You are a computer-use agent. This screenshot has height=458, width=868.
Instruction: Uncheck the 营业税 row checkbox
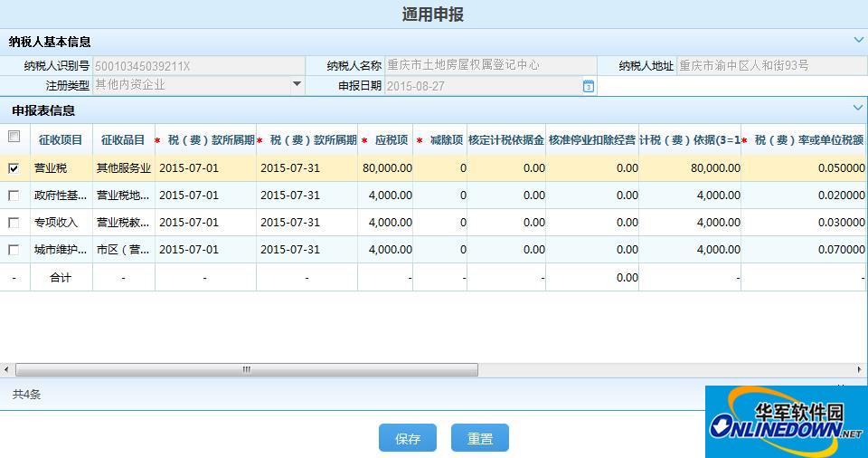pos(14,168)
